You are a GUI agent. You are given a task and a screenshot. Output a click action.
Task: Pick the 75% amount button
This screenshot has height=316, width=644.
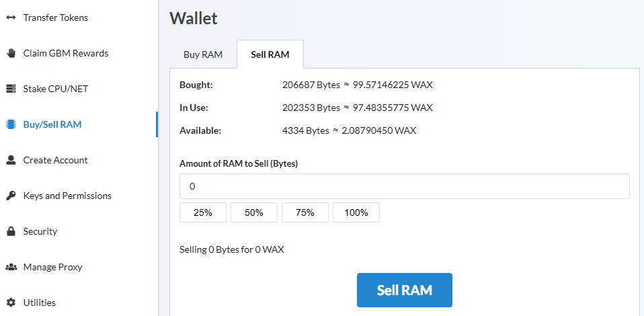305,212
